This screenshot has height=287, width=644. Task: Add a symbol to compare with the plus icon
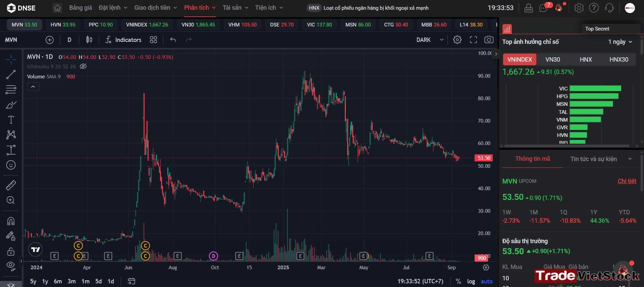pyautogui.click(x=49, y=40)
